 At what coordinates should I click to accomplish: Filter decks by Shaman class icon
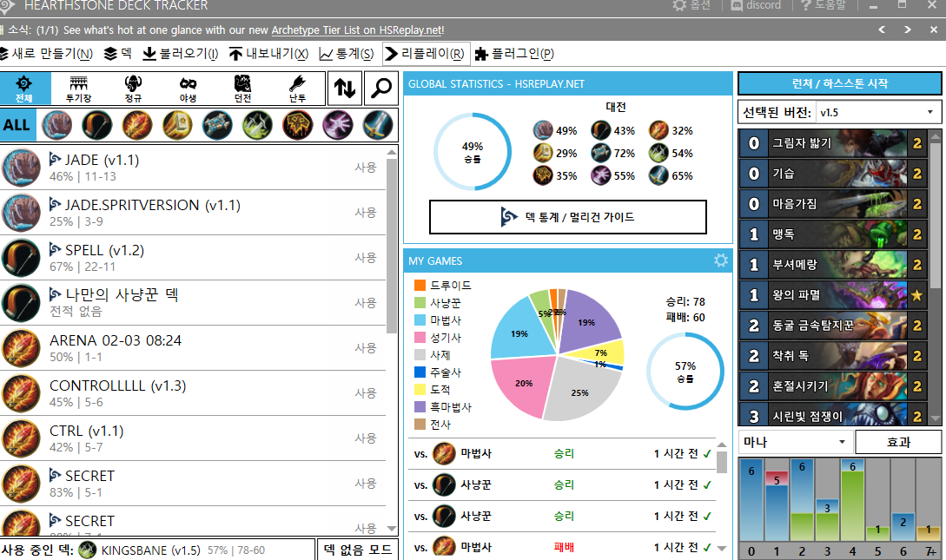click(297, 125)
